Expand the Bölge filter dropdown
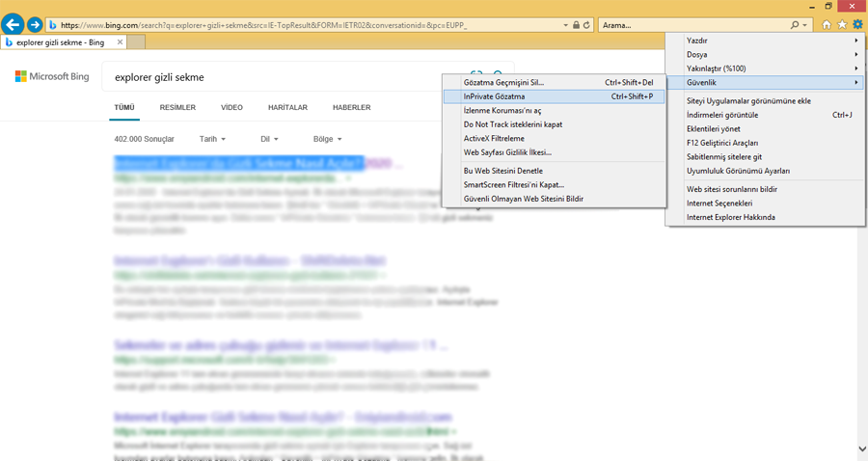The image size is (868, 461). (x=328, y=139)
